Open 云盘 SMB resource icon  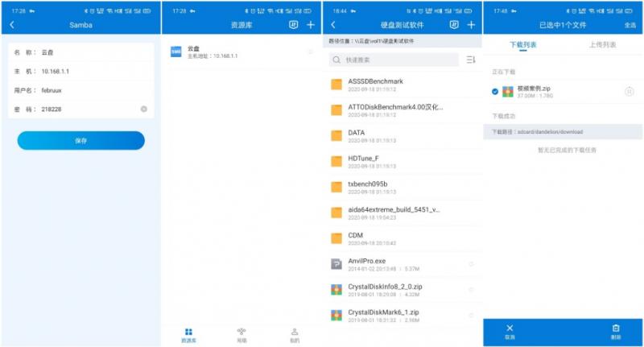click(x=175, y=52)
